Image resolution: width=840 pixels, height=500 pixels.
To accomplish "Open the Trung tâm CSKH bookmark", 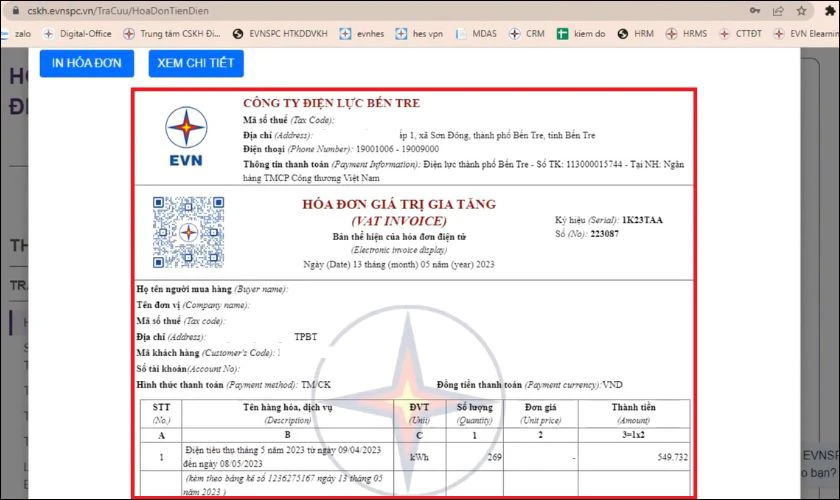I will [172, 34].
